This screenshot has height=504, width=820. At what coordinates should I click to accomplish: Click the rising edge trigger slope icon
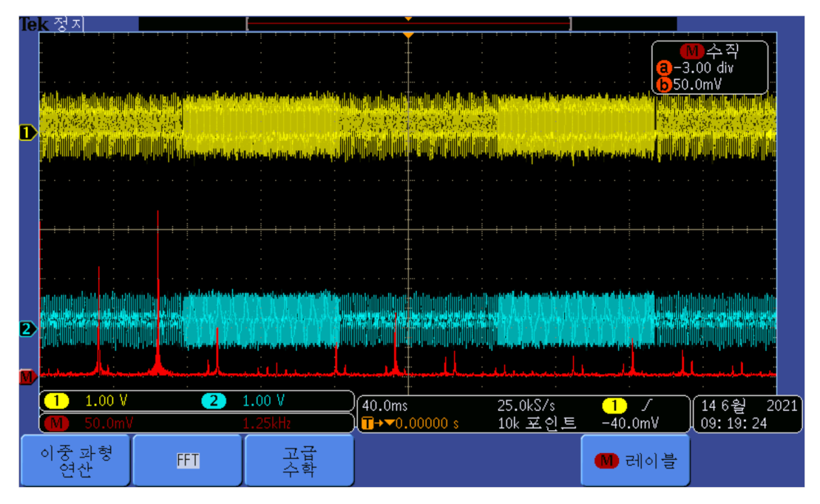coord(646,406)
